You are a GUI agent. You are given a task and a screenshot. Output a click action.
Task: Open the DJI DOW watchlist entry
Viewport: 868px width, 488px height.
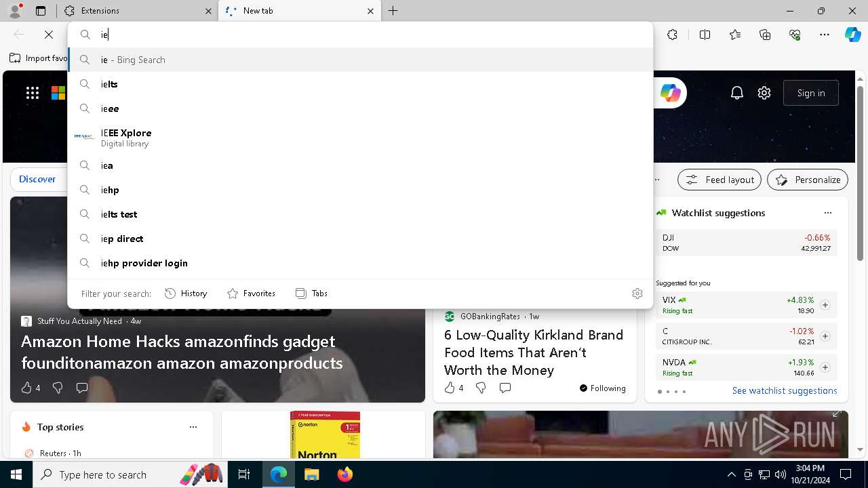pyautogui.click(x=746, y=243)
